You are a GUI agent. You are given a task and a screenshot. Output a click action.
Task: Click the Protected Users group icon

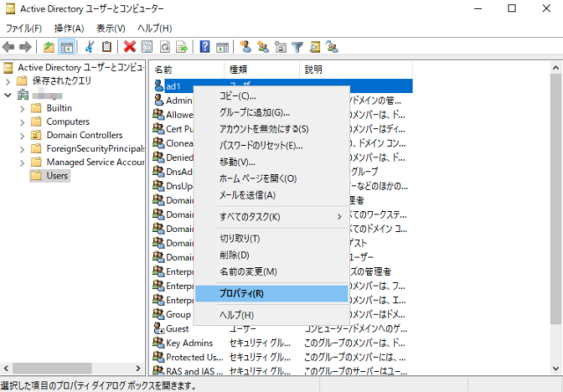158,357
